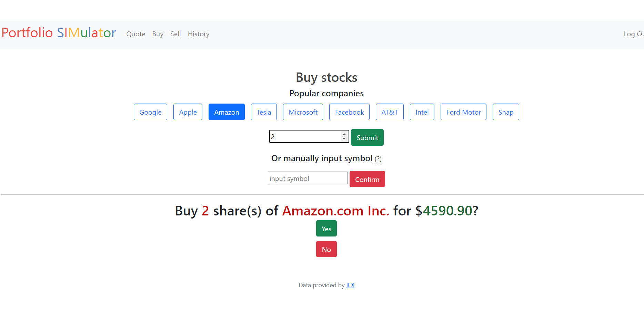The image size is (644, 319).
Task: Open the Sell page
Action: point(175,34)
